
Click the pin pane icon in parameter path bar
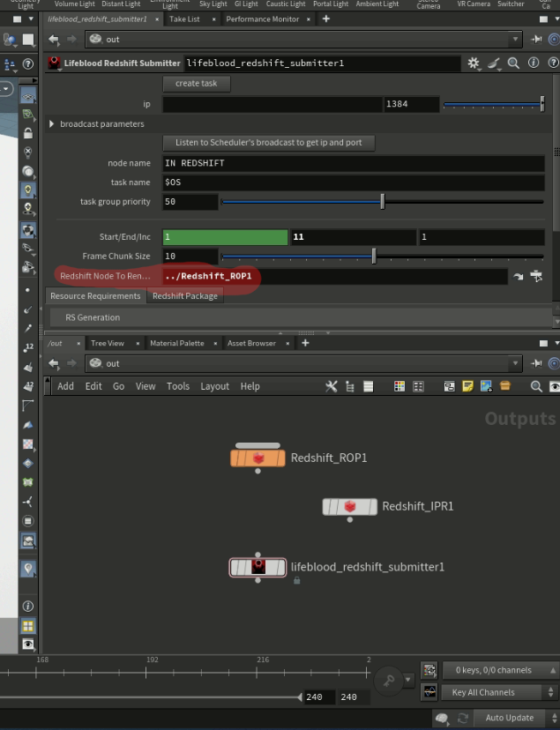tap(537, 40)
